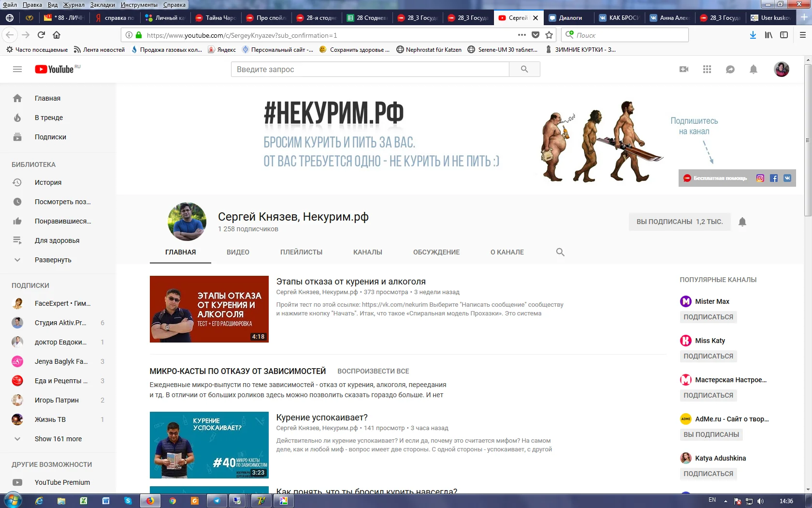Open the Firefox application menu

[x=803, y=35]
